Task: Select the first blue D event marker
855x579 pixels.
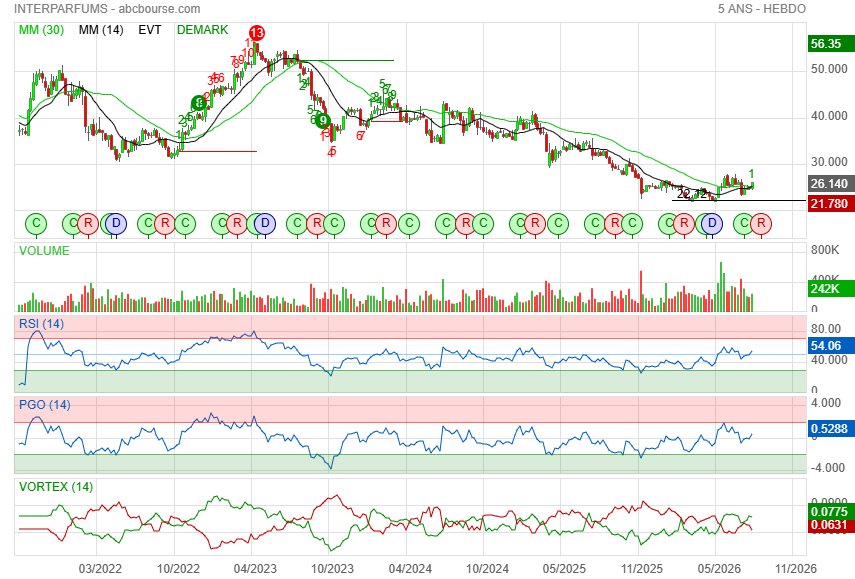Action: 116,224
